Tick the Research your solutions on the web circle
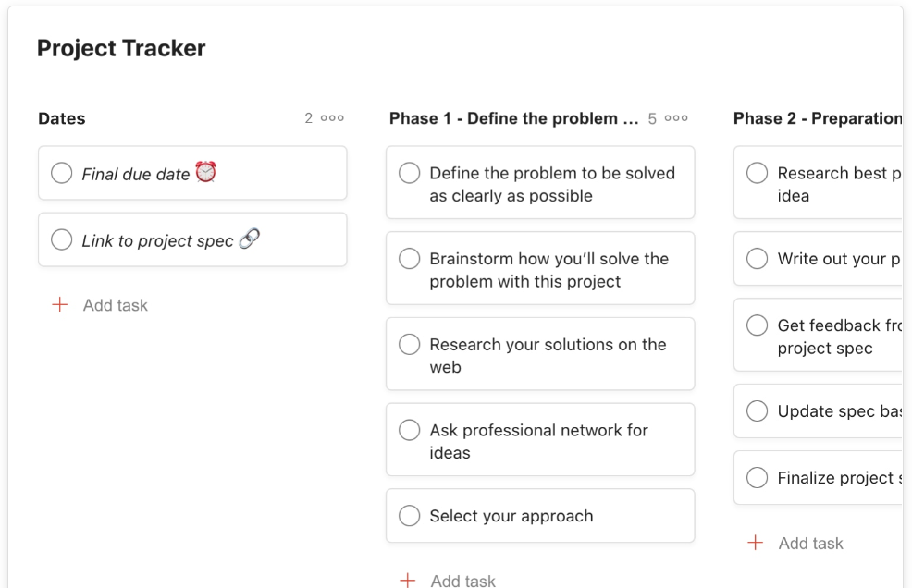The image size is (912, 588). pos(410,344)
